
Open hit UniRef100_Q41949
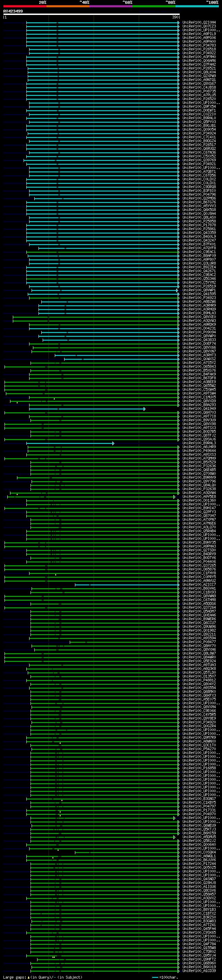click(199, 408)
